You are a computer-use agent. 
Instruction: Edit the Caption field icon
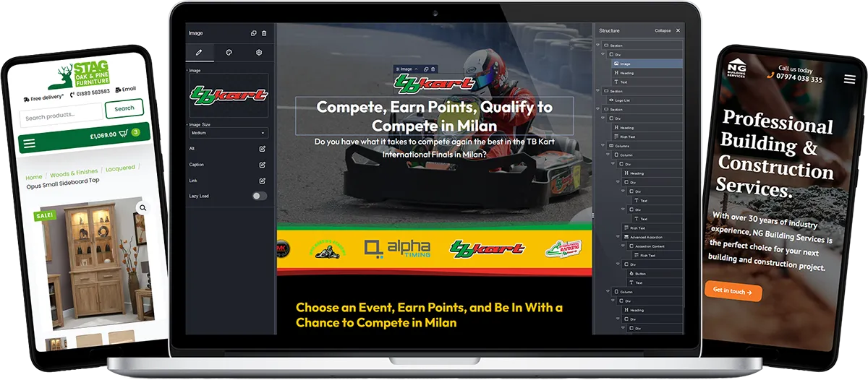(x=263, y=165)
